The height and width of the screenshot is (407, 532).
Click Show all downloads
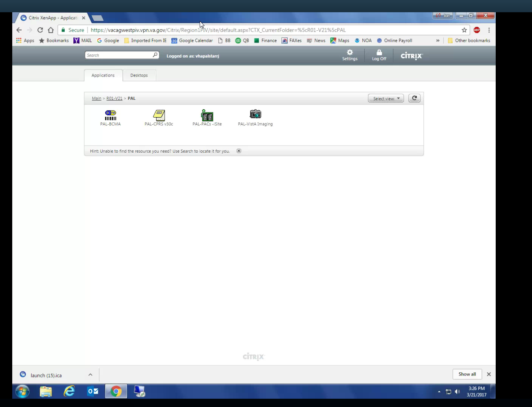point(467,374)
